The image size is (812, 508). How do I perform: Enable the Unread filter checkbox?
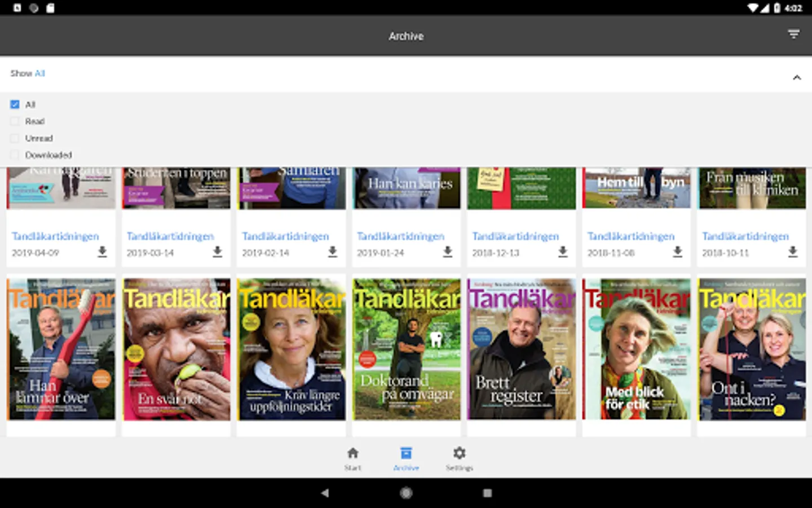tap(15, 138)
